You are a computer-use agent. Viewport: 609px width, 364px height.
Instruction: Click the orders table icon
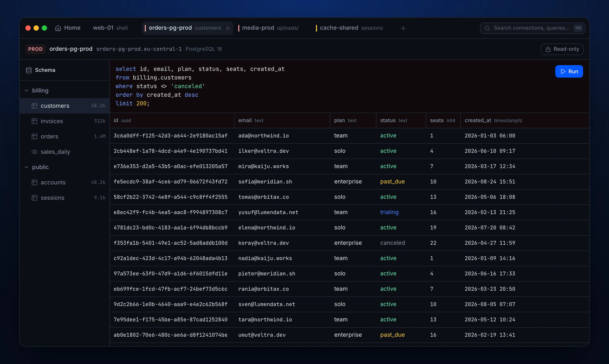(34, 136)
